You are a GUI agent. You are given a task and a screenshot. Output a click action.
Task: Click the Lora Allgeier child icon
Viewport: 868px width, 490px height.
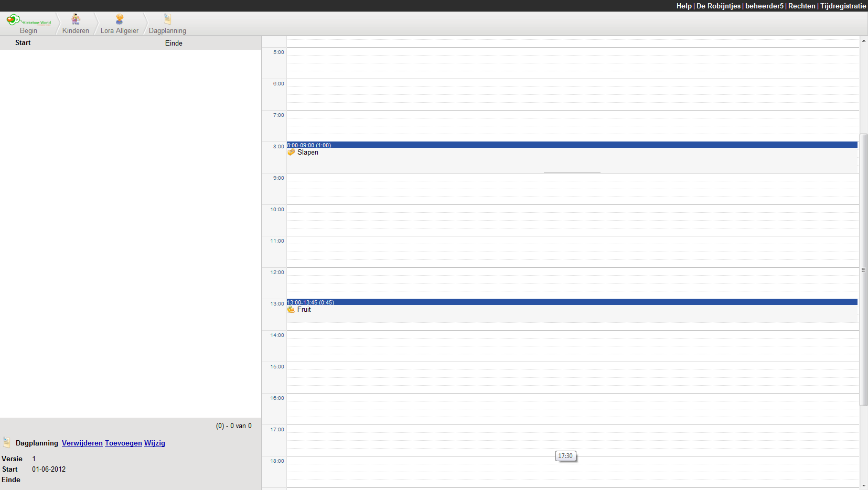120,19
